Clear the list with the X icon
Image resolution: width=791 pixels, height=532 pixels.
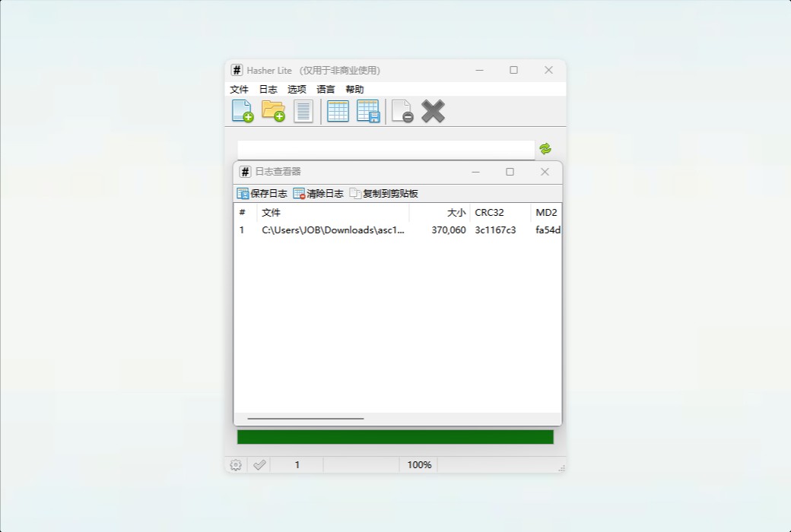tap(433, 111)
